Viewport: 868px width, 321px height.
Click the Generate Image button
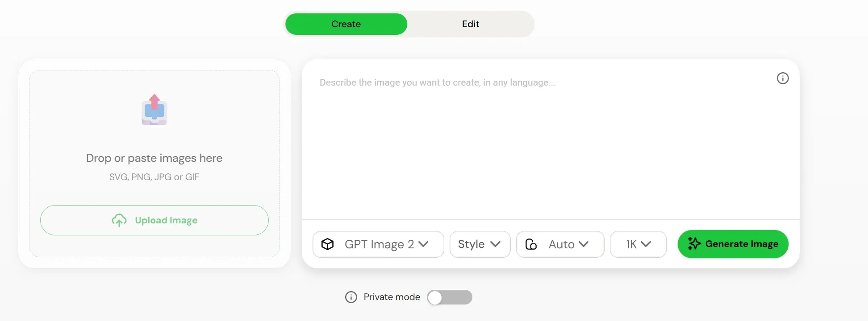tap(733, 244)
